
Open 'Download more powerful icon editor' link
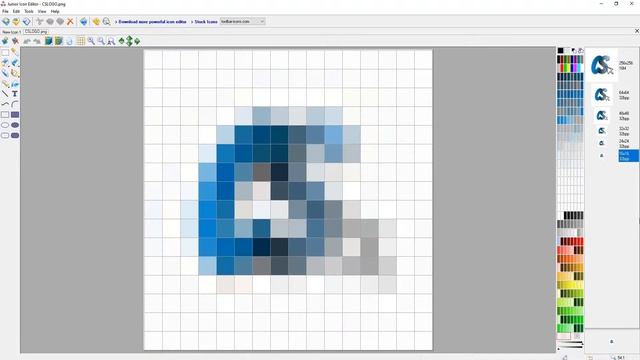coord(152,22)
